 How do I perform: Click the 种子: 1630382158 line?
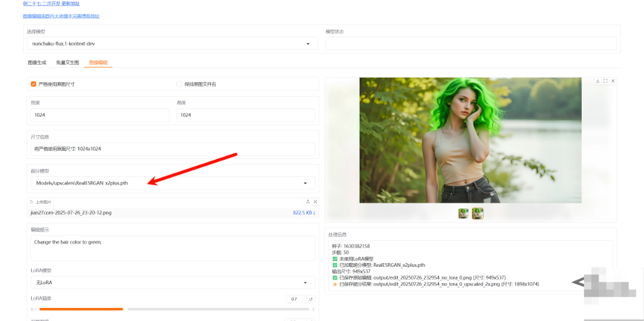pyautogui.click(x=351, y=246)
